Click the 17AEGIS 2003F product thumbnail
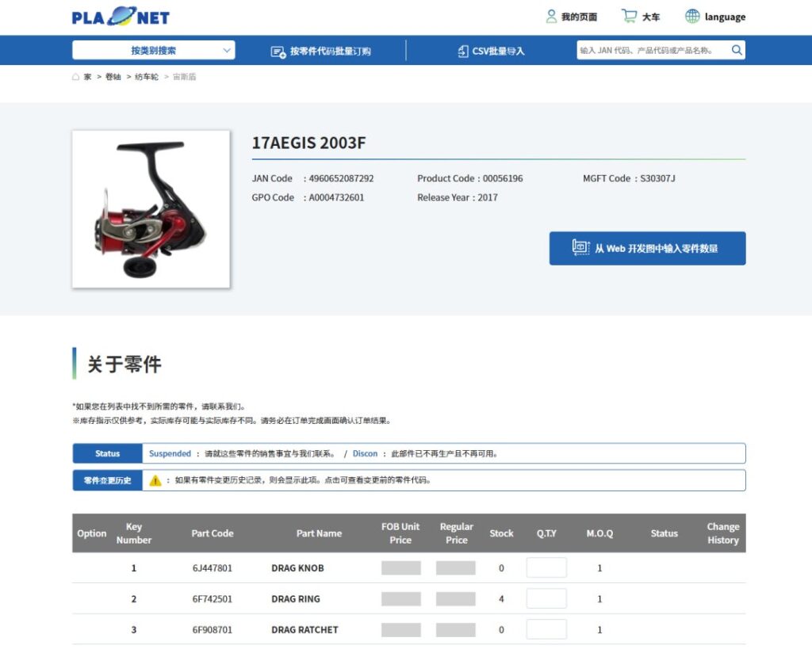 150,209
